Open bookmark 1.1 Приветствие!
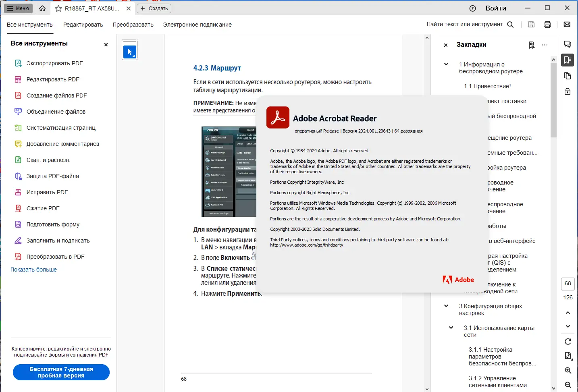578x392 pixels. pos(487,86)
